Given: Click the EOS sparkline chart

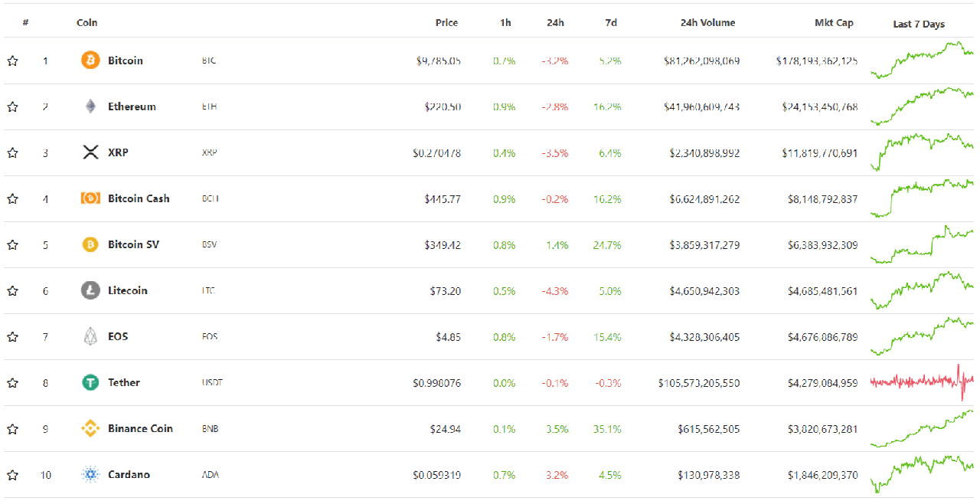Looking at the screenshot, I should [x=922, y=336].
